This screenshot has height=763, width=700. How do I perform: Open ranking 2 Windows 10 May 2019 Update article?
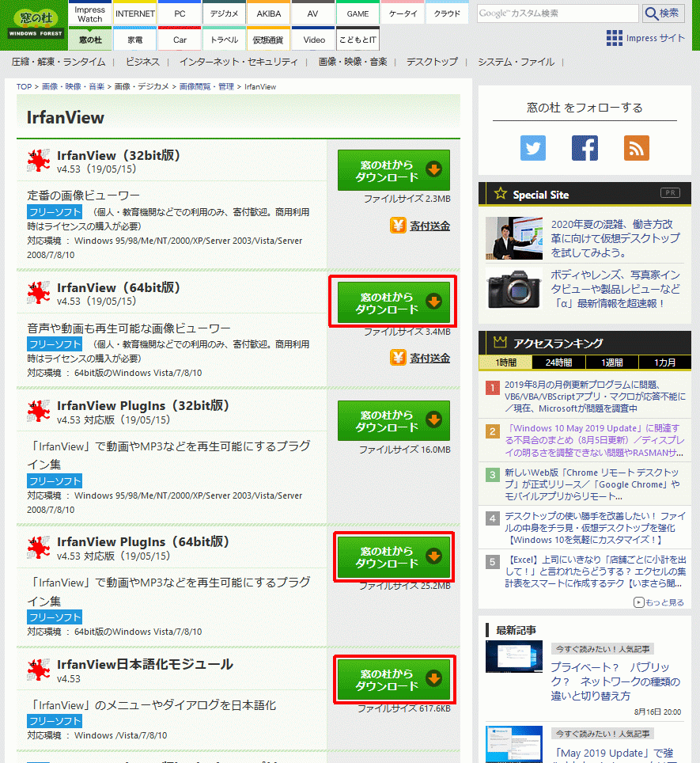595,440
